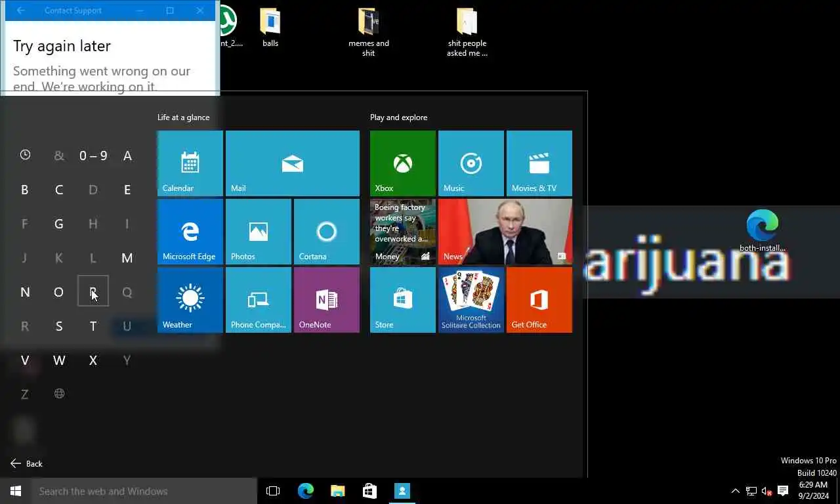
Task: Open the Cortana tile
Action: [327, 232]
